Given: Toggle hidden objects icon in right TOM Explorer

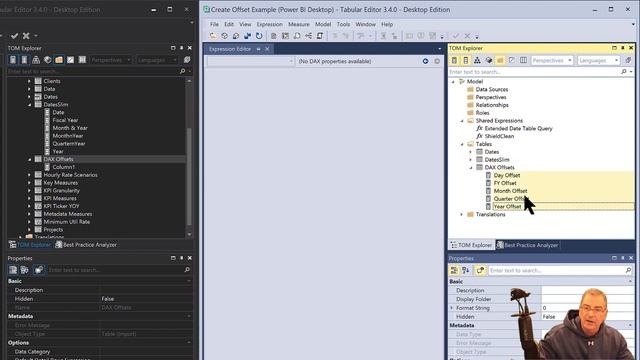Looking at the screenshot, I should click(x=512, y=60).
